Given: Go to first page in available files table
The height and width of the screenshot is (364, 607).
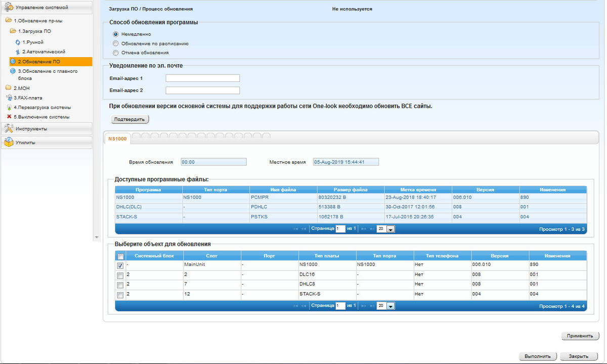Looking at the screenshot, I should [x=296, y=229].
